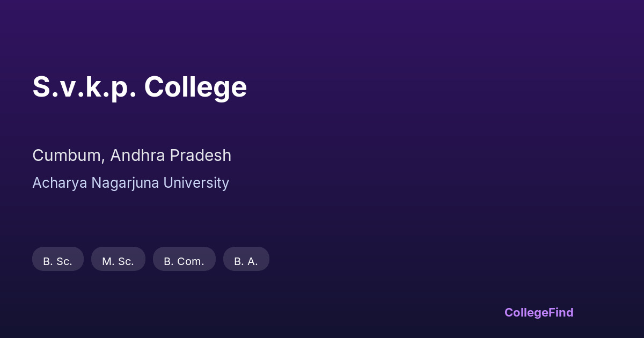Viewport: 644px width, 338px height.
Task: Click the Com. text inside the B. Com. pill
Action: tap(191, 261)
